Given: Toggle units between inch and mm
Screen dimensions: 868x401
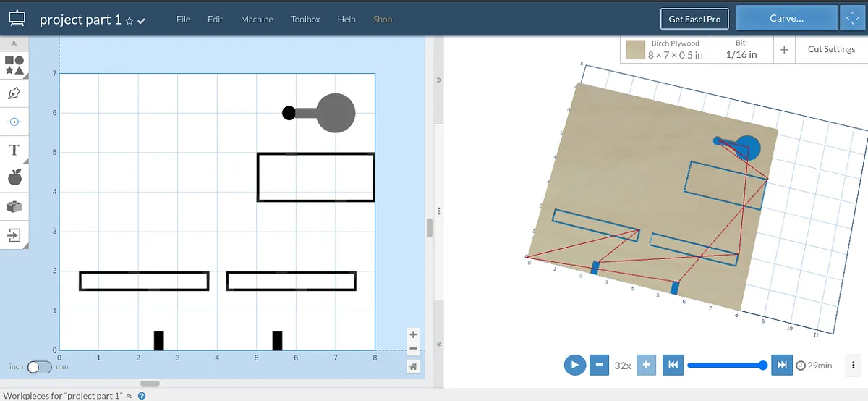Looking at the screenshot, I should pyautogui.click(x=39, y=367).
